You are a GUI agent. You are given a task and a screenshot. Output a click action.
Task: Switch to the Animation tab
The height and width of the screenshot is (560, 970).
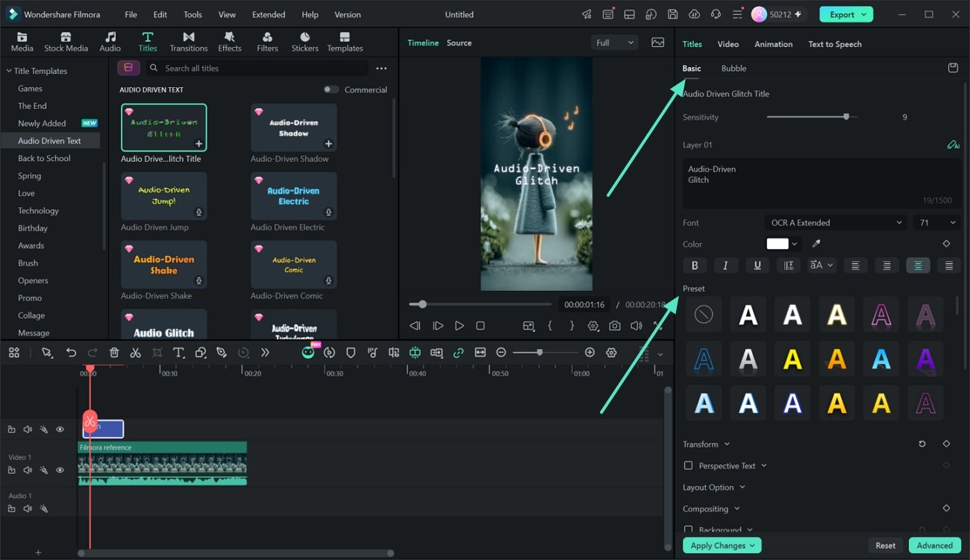point(773,44)
